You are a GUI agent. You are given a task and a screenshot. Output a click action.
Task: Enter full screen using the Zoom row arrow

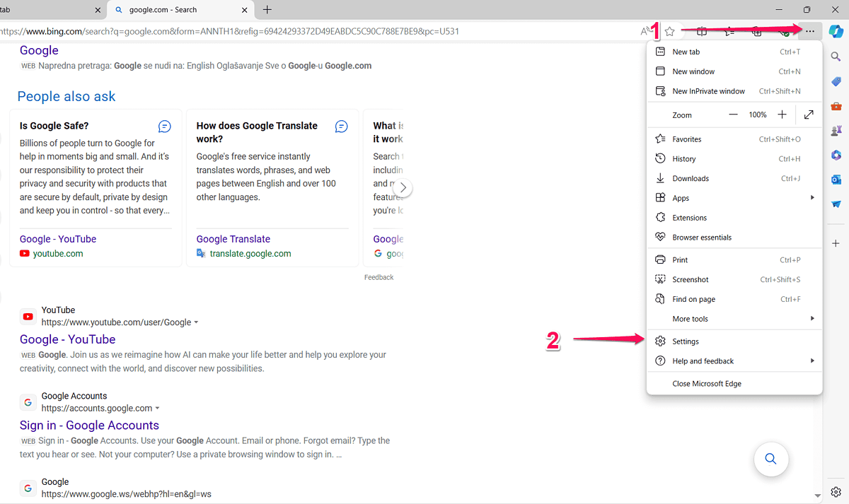tap(809, 115)
